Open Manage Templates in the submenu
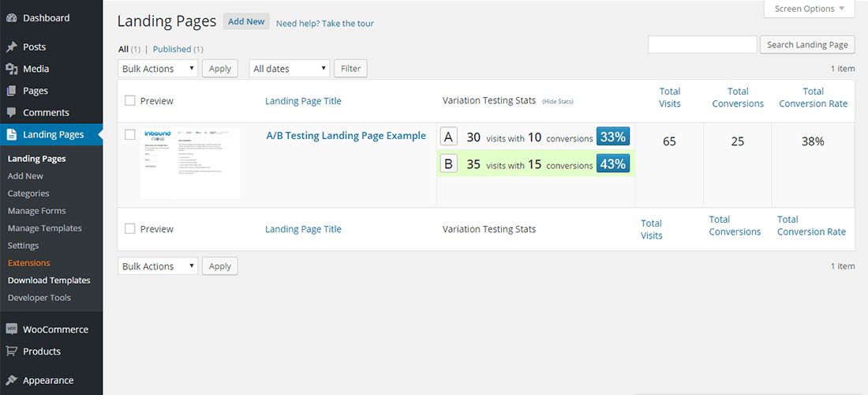 44,228
